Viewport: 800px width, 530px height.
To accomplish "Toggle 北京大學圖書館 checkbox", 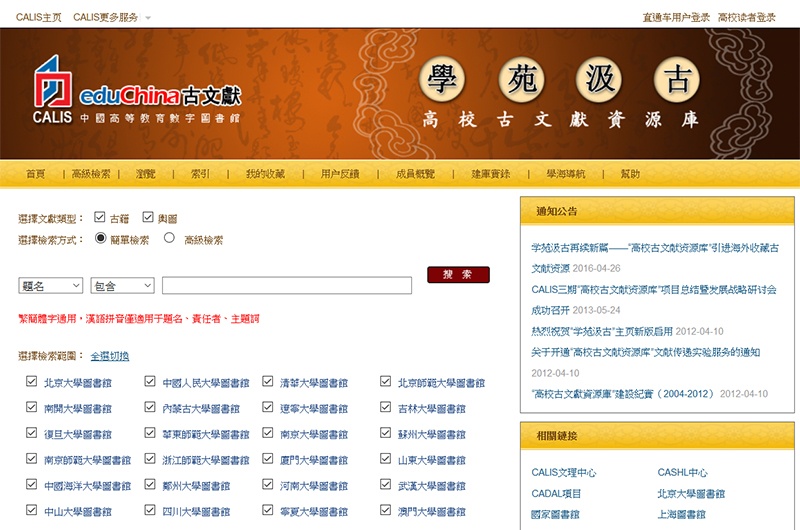I will [32, 382].
